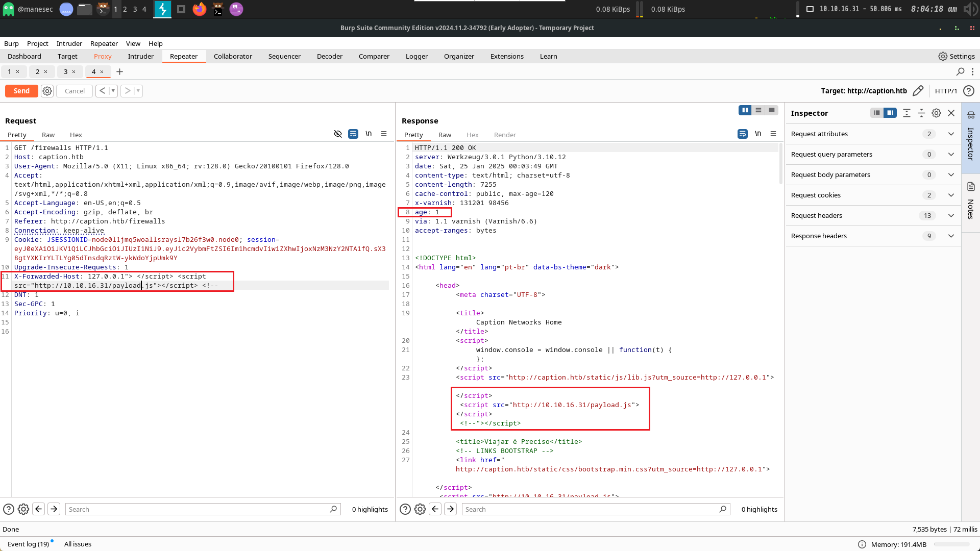The height and width of the screenshot is (551, 980).
Task: Go to previous Request search match
Action: click(39, 509)
